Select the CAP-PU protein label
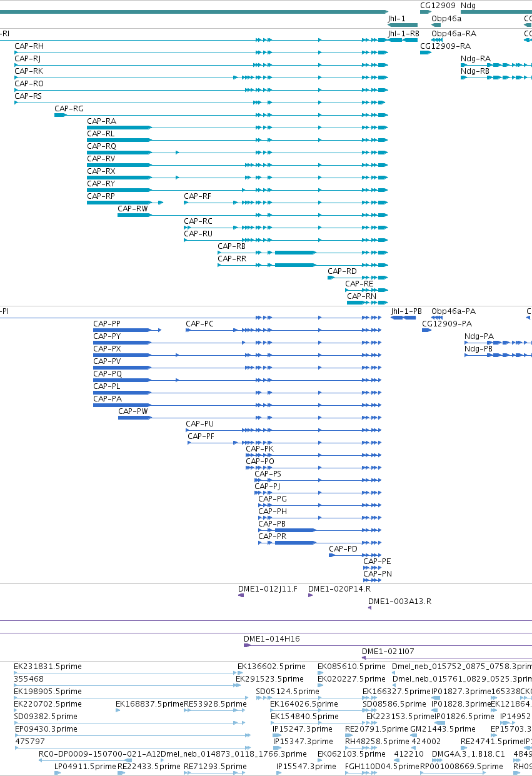This screenshot has height=776, width=532. [x=200, y=424]
